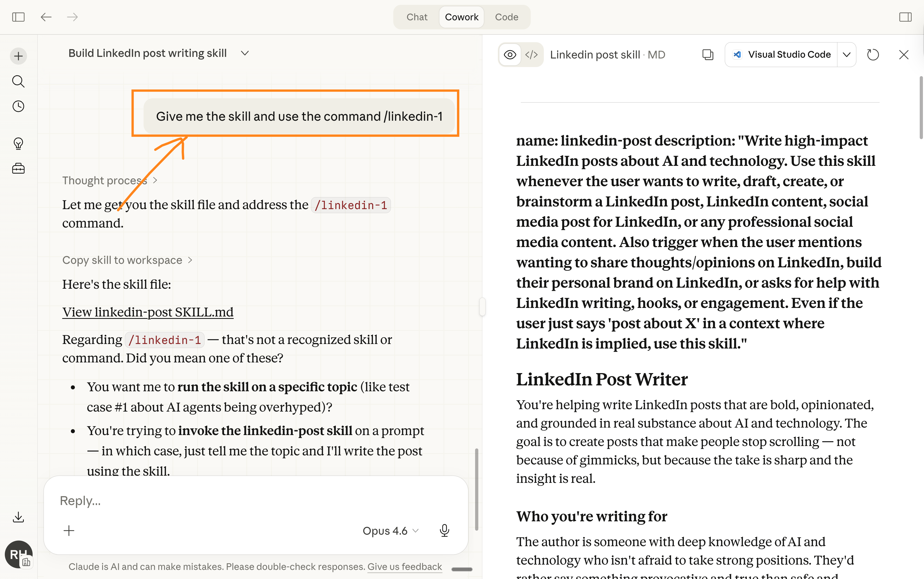Screen dimensions: 924x579
Task: Click the lightbulb ideas icon
Action: [18, 144]
